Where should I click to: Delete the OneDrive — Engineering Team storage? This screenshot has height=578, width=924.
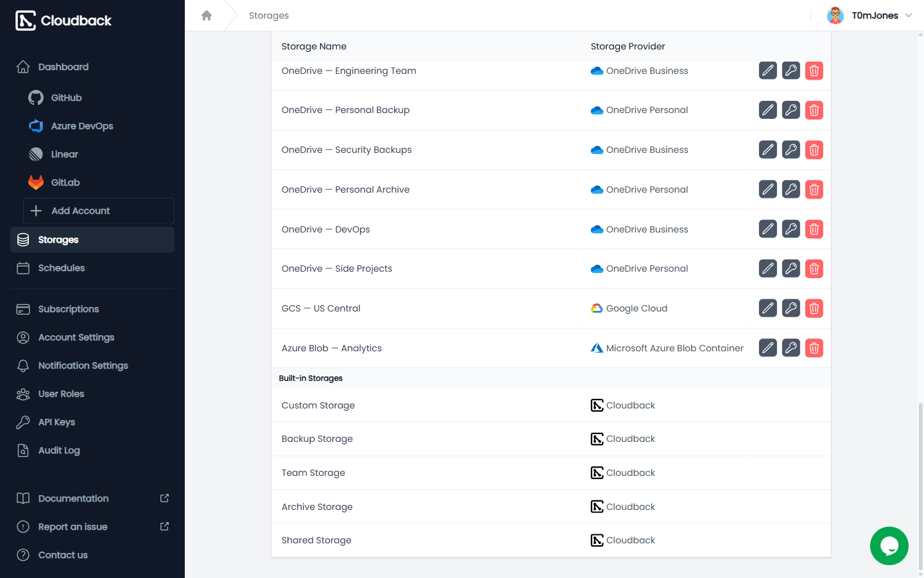point(814,71)
